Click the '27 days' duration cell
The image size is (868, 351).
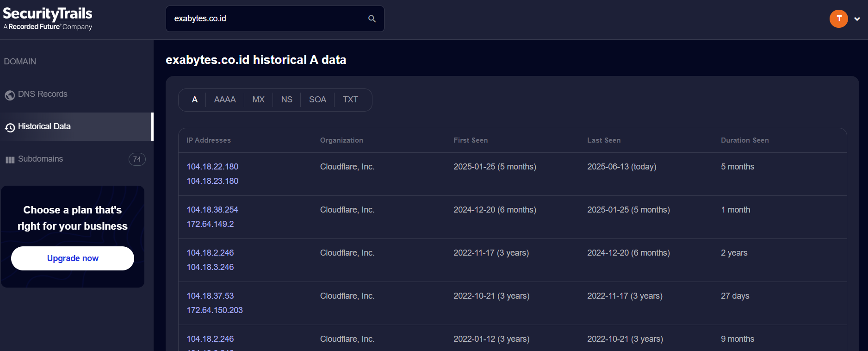735,296
